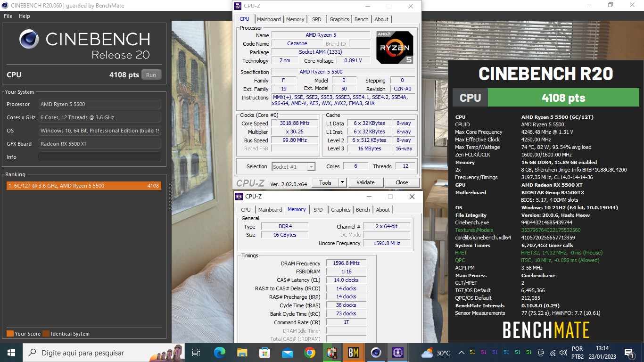This screenshot has height=362, width=644.
Task: Open the clock showing 13:14
Action: coord(602,353)
